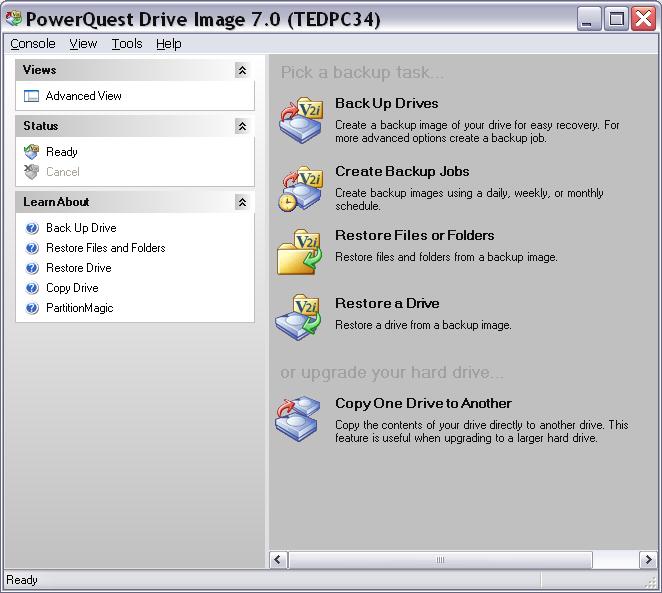Open Copy One Drive to Another heading
The image size is (662, 593).
click(x=423, y=403)
